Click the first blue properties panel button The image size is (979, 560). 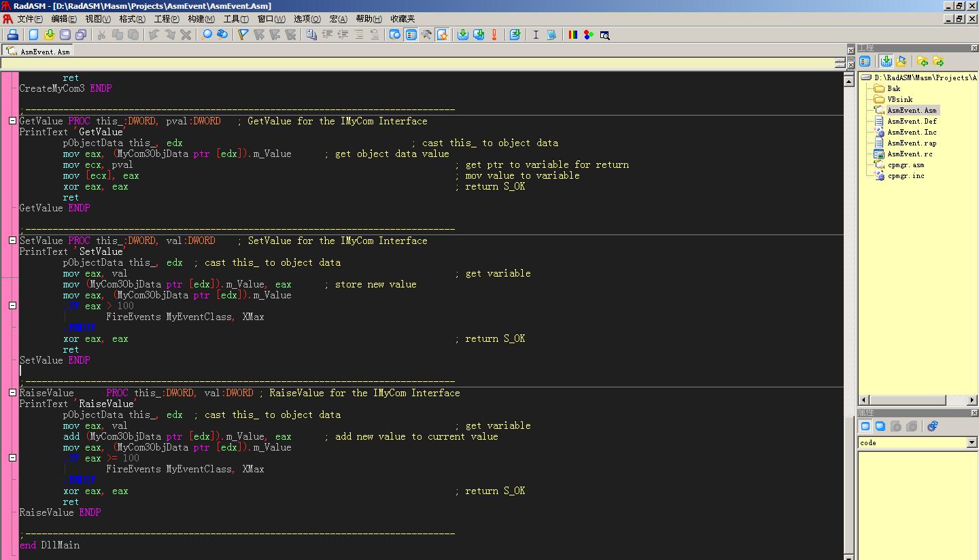(x=865, y=426)
